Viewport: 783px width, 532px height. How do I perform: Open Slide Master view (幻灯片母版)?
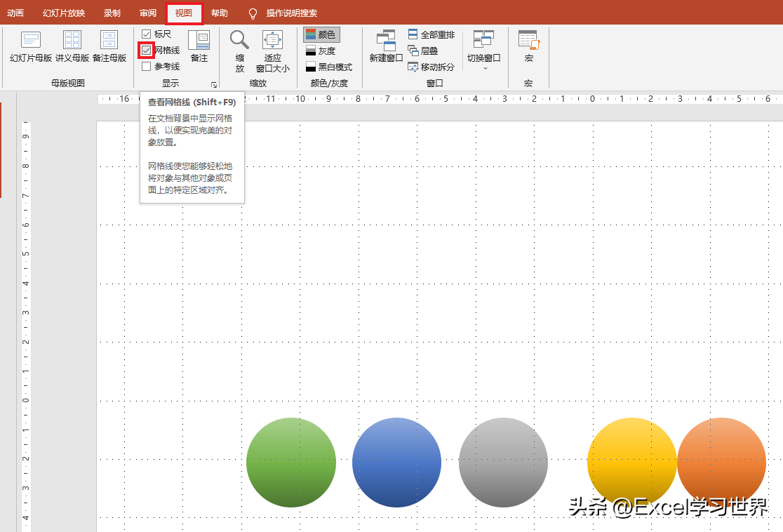point(31,46)
